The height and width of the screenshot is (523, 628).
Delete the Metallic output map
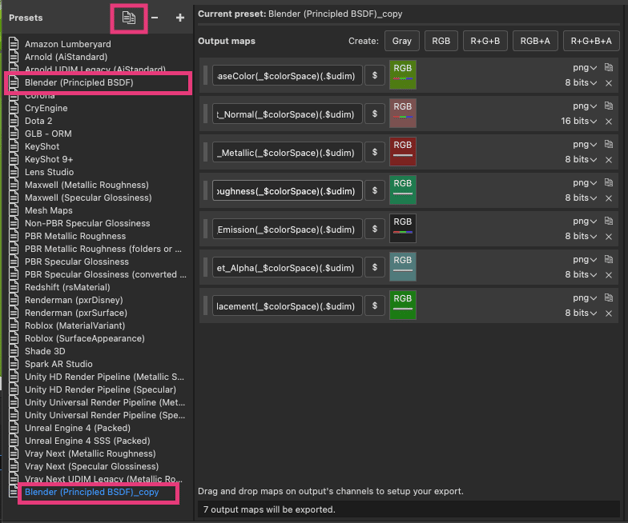(x=609, y=160)
